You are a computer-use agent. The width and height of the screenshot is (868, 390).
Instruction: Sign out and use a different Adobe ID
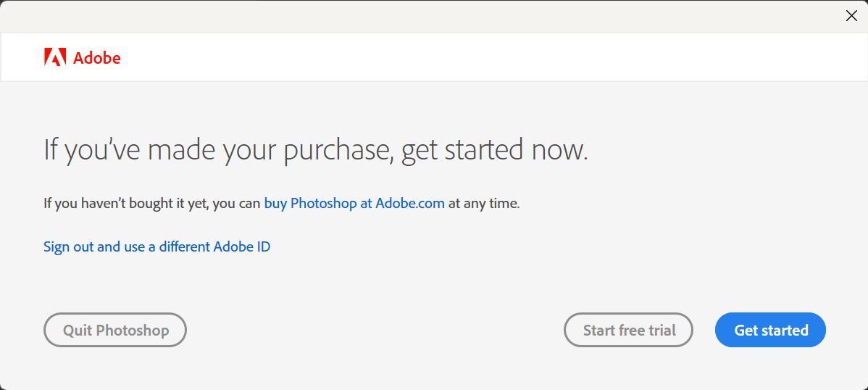pos(157,246)
